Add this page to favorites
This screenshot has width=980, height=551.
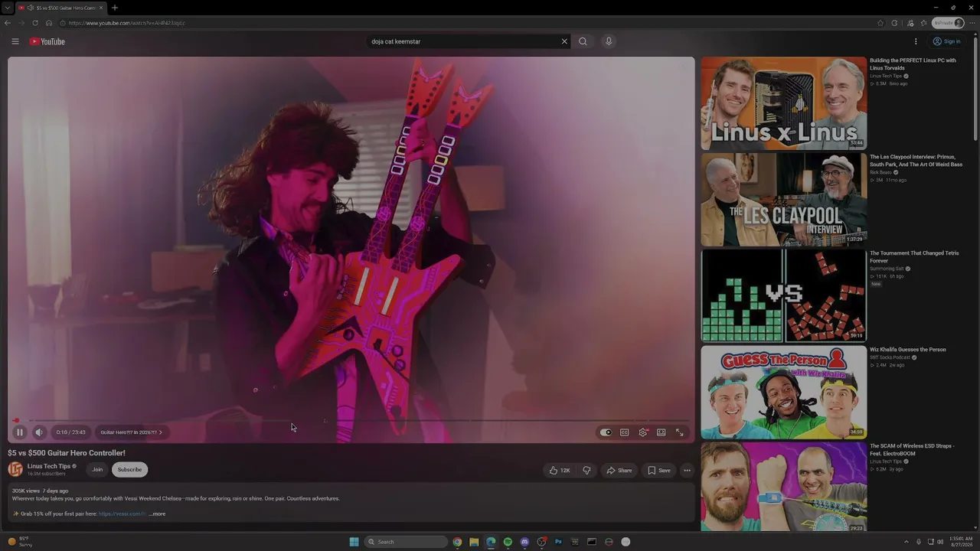pos(880,23)
